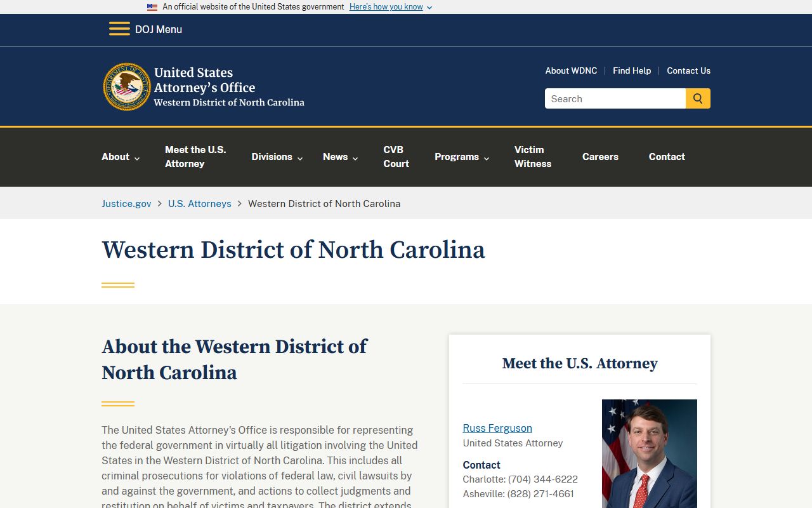Open the Careers nav link

[x=600, y=157]
